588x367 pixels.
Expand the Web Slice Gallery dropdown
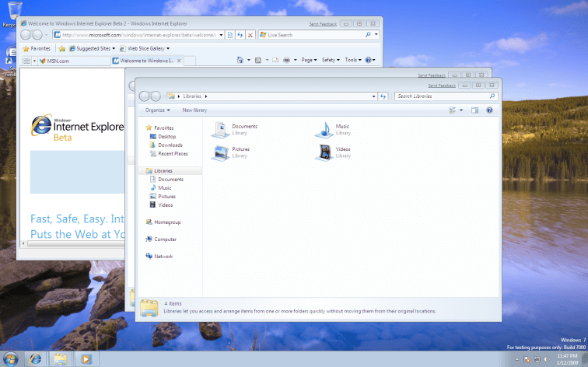168,49
